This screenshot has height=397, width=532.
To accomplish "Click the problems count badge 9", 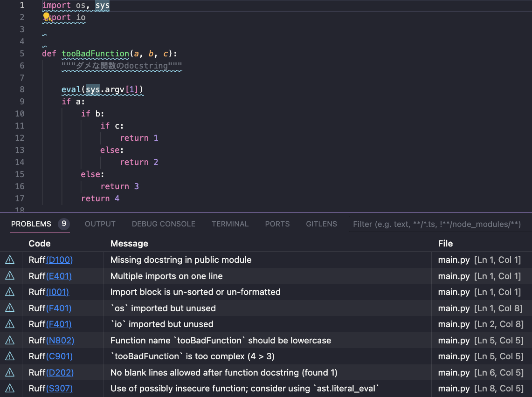I will [64, 224].
